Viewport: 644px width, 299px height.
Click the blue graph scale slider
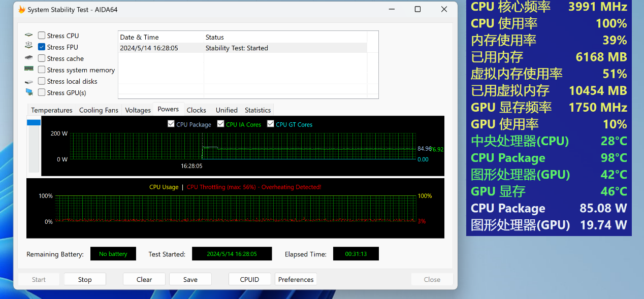[x=34, y=122]
